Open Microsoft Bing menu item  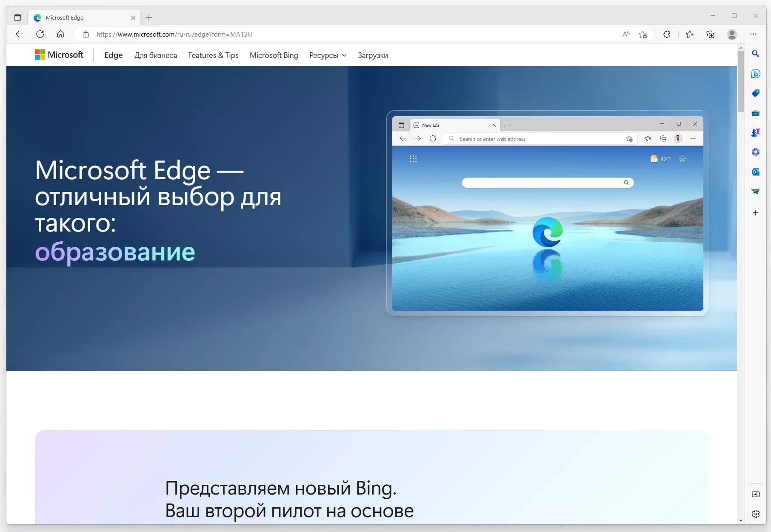pyautogui.click(x=274, y=55)
